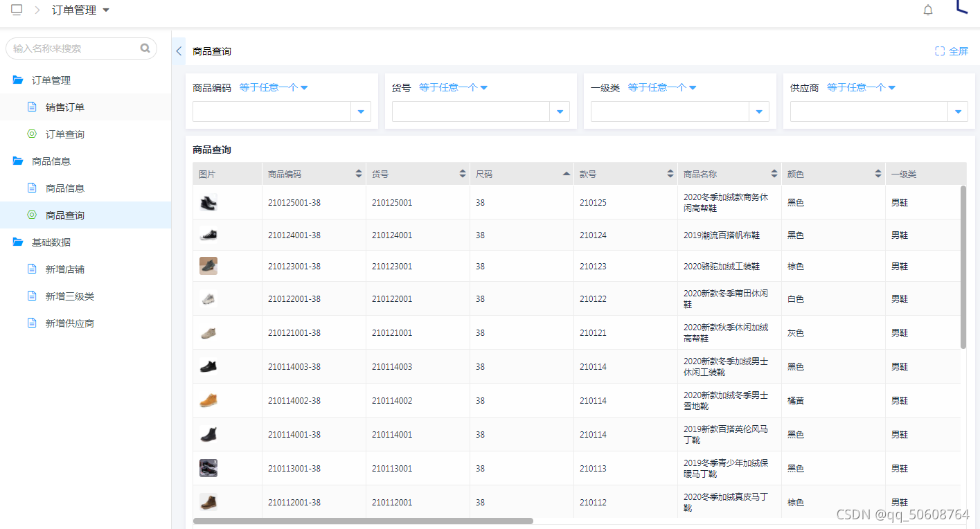Click the 全屏 fullscreen icon
980x529 pixels.
940,51
